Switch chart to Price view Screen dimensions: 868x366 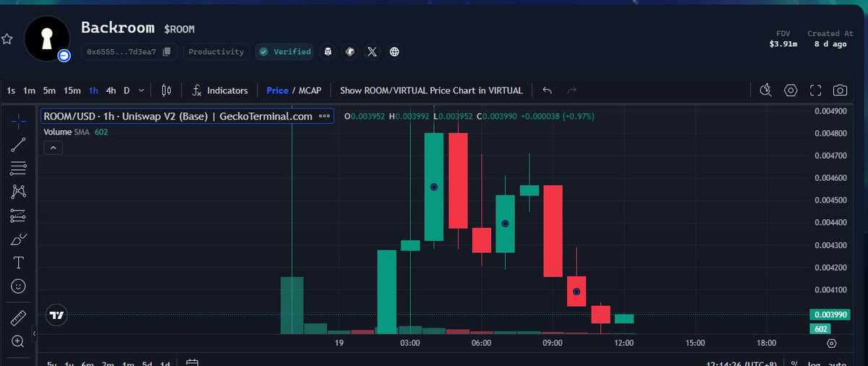(277, 90)
